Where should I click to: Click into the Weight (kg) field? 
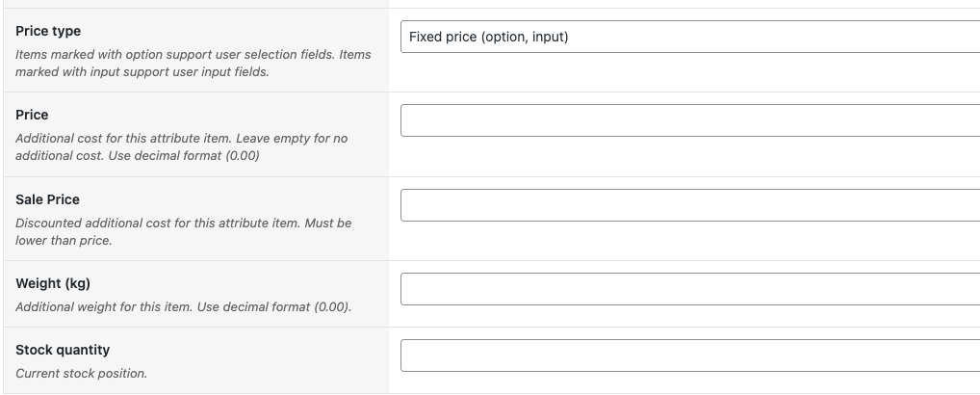pyautogui.click(x=689, y=289)
